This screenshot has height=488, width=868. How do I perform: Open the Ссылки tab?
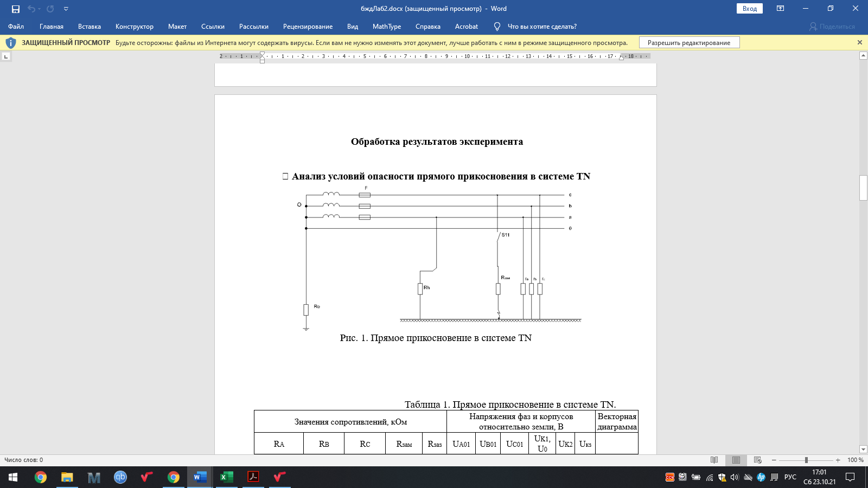tap(213, 27)
